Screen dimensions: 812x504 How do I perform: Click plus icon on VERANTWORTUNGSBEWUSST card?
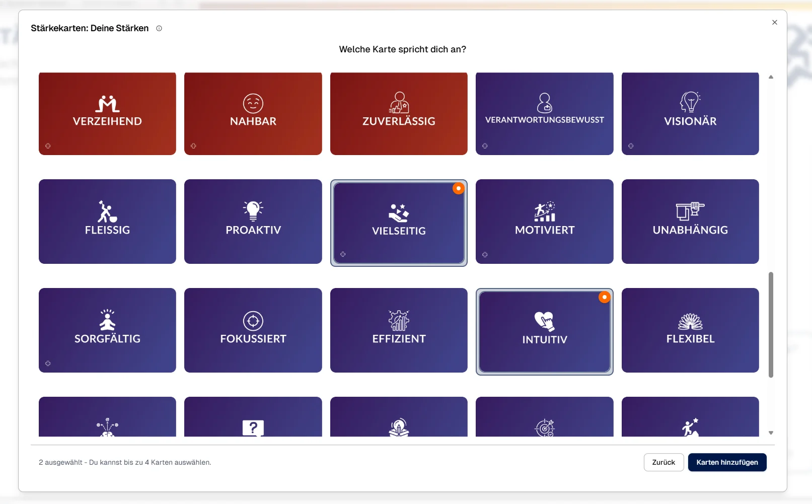(x=485, y=146)
